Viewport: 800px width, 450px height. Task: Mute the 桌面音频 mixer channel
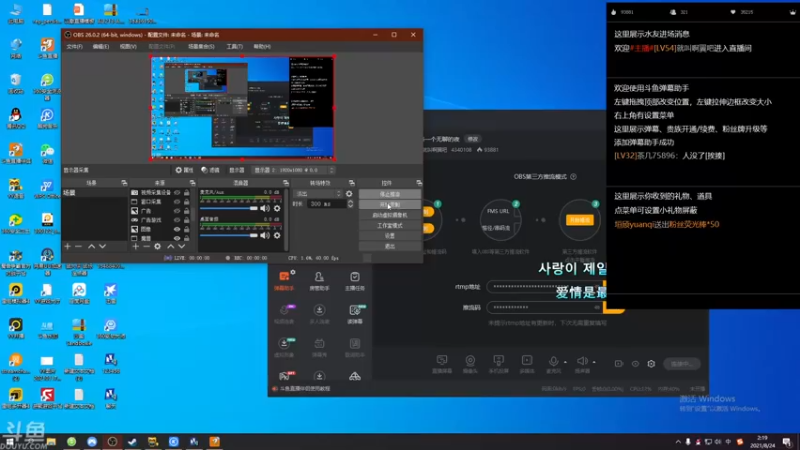265,235
